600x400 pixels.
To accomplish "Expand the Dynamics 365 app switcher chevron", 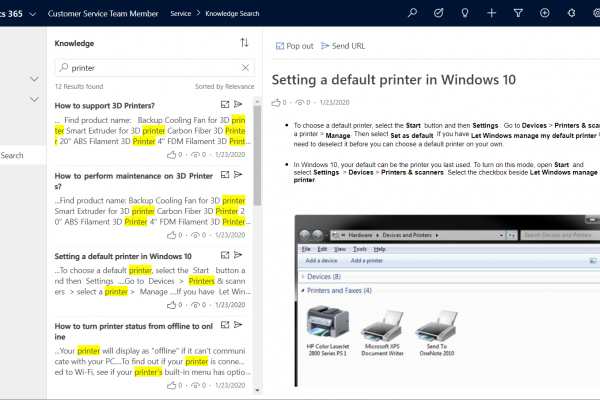I will click(33, 14).
